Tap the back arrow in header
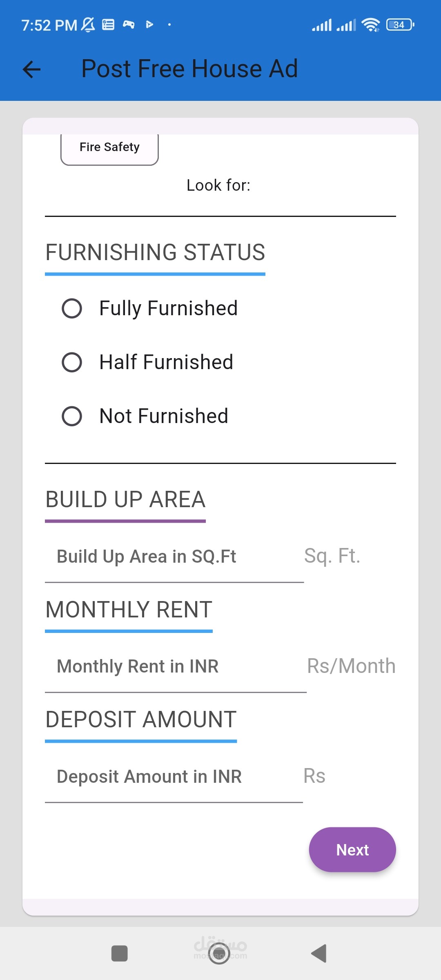The width and height of the screenshot is (441, 980). point(31,69)
